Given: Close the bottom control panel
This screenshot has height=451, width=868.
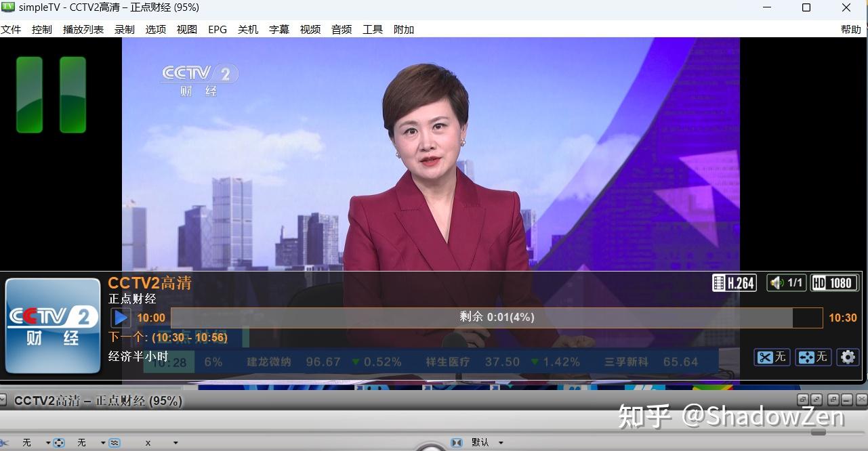Looking at the screenshot, I should (x=861, y=400).
